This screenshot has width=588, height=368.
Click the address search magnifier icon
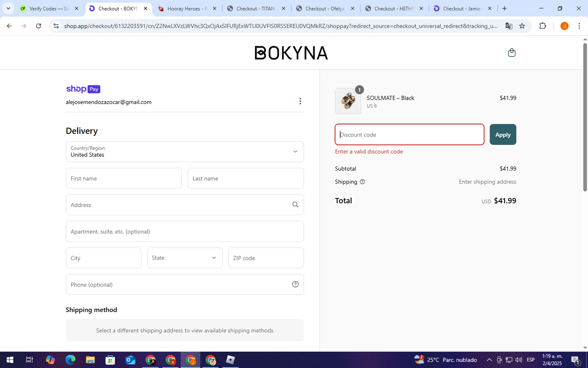coord(295,204)
